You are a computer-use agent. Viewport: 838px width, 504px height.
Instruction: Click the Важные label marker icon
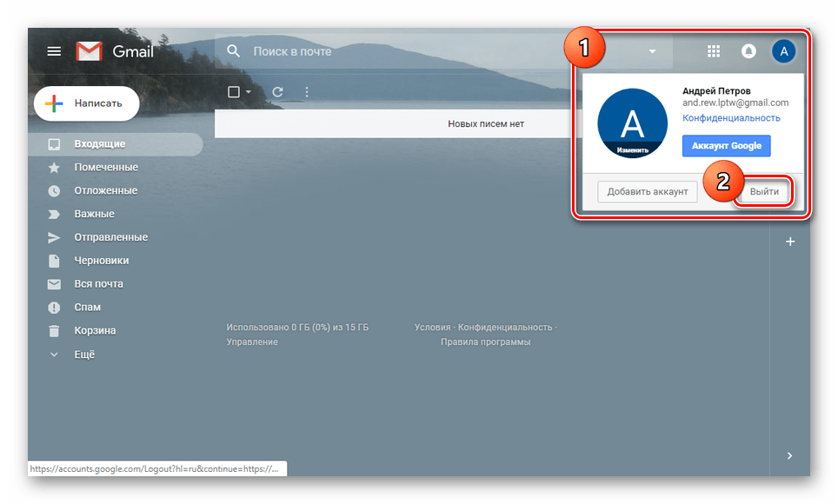pyautogui.click(x=54, y=215)
